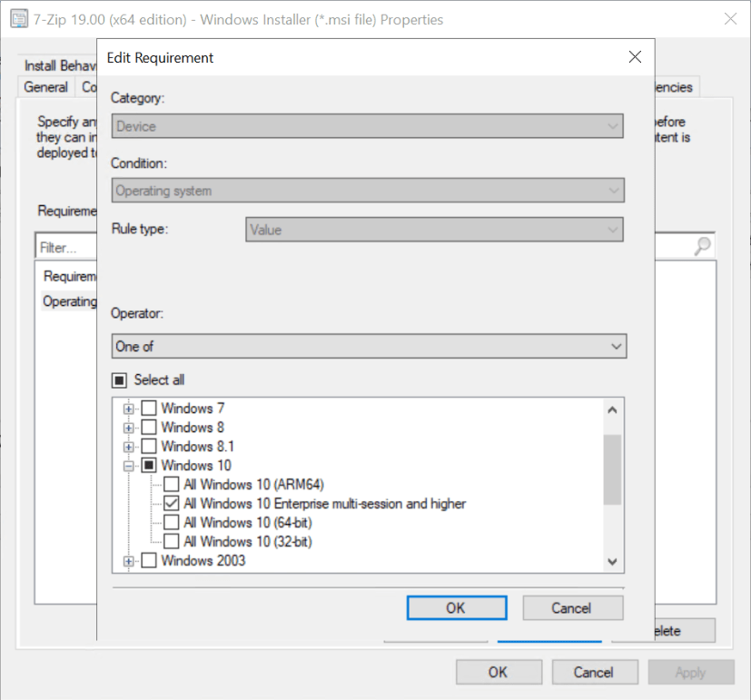Close the 7-Zip Properties window
The image size is (751, 700).
(730, 19)
